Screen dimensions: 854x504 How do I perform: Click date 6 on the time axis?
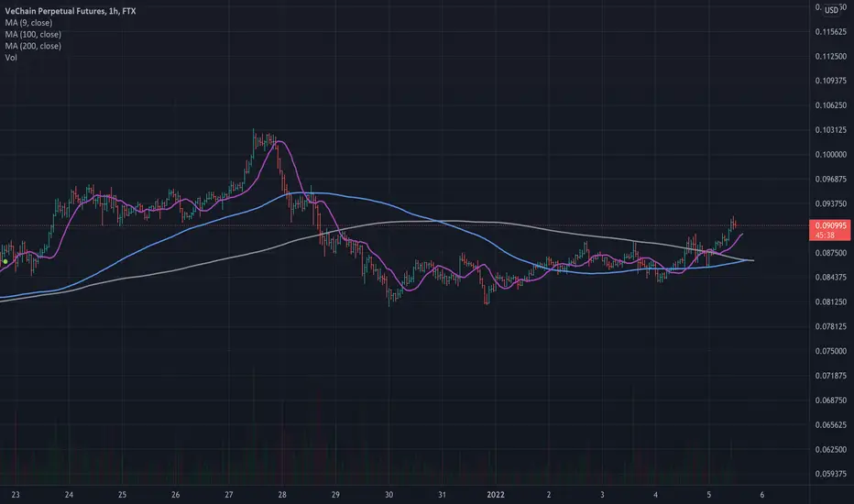point(762,495)
